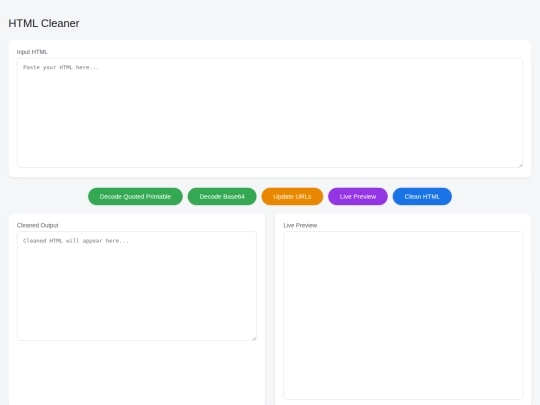The height and width of the screenshot is (405, 540).
Task: Click the Input HTML label
Action: tap(32, 52)
